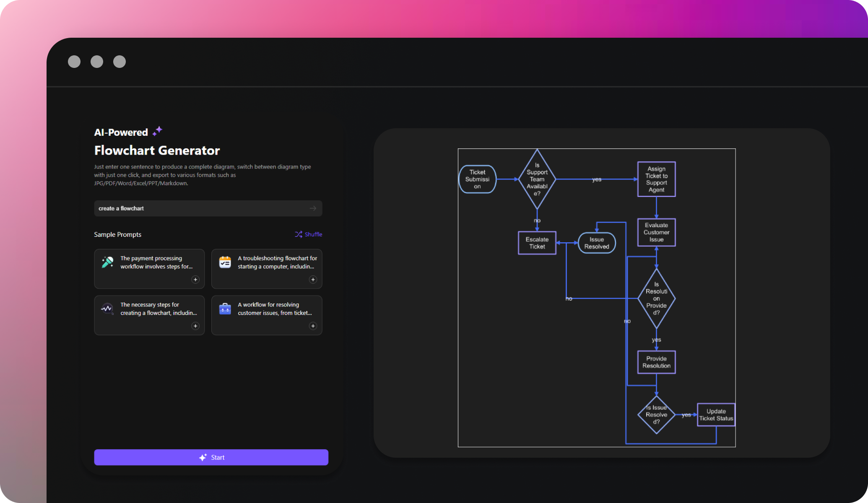Image resolution: width=868 pixels, height=503 pixels.
Task: Click the steps for creating flowchart prompt icon
Action: tap(107, 309)
